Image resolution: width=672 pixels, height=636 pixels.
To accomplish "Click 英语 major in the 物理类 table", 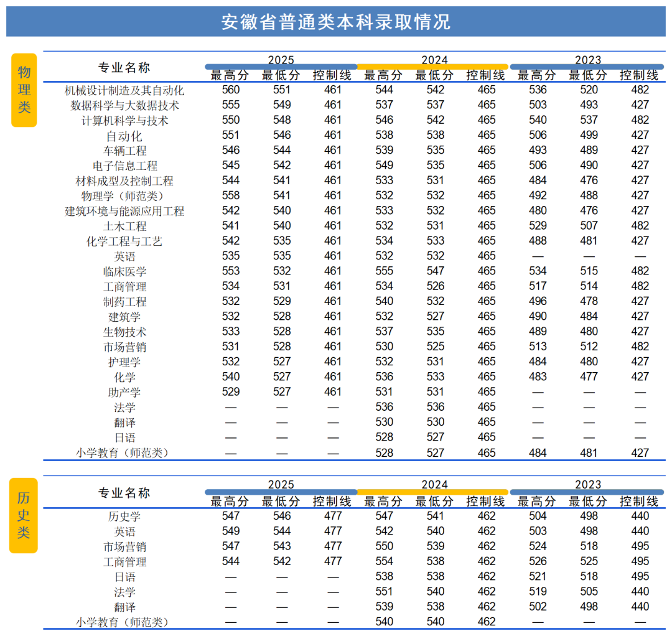I will 124,256.
